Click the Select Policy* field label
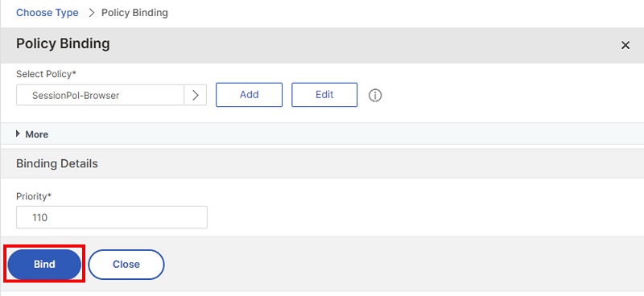 pyautogui.click(x=47, y=74)
